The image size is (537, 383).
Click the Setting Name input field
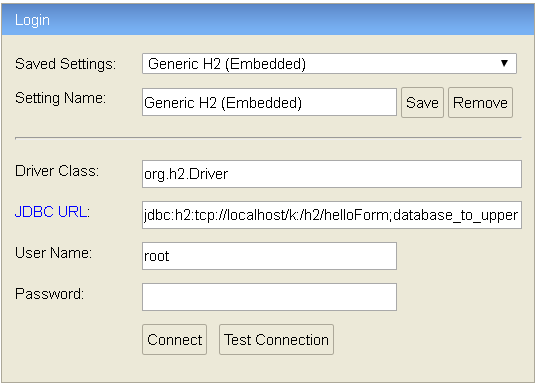pos(269,102)
